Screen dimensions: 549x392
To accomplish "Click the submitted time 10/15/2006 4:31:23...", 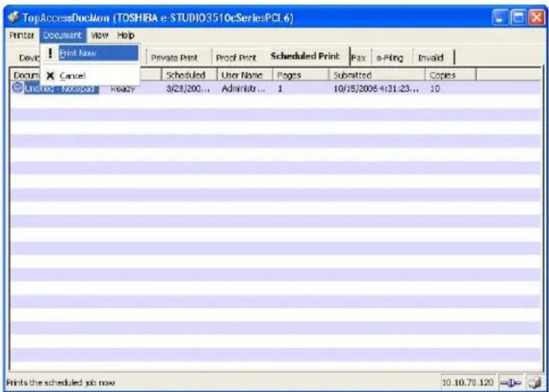I will coord(376,89).
